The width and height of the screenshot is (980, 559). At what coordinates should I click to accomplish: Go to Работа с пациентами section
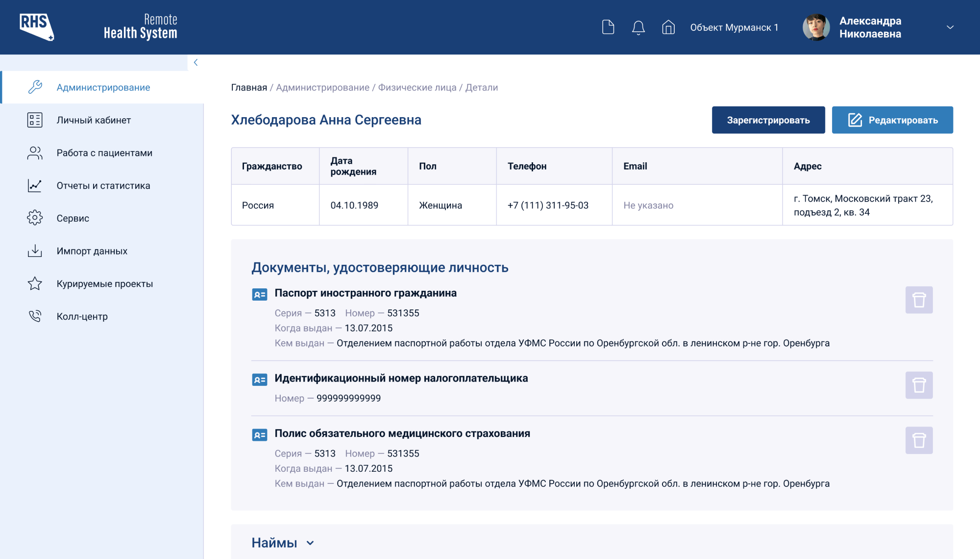(x=104, y=153)
